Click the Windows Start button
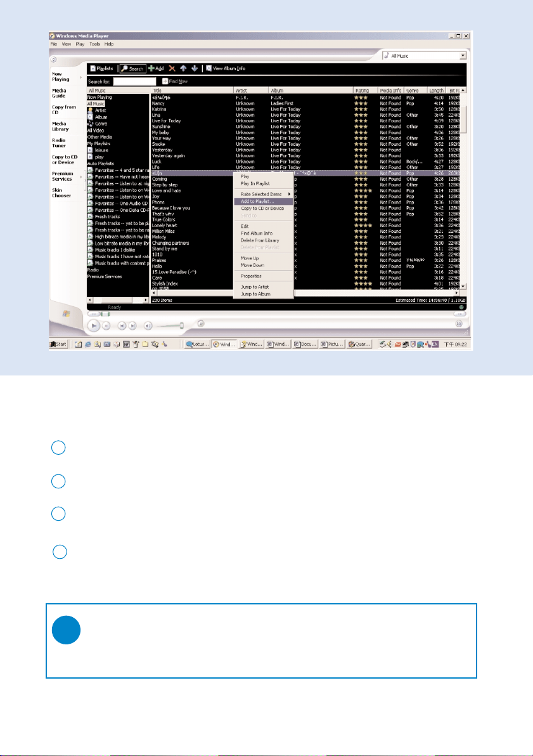533x756 pixels. coord(59,344)
